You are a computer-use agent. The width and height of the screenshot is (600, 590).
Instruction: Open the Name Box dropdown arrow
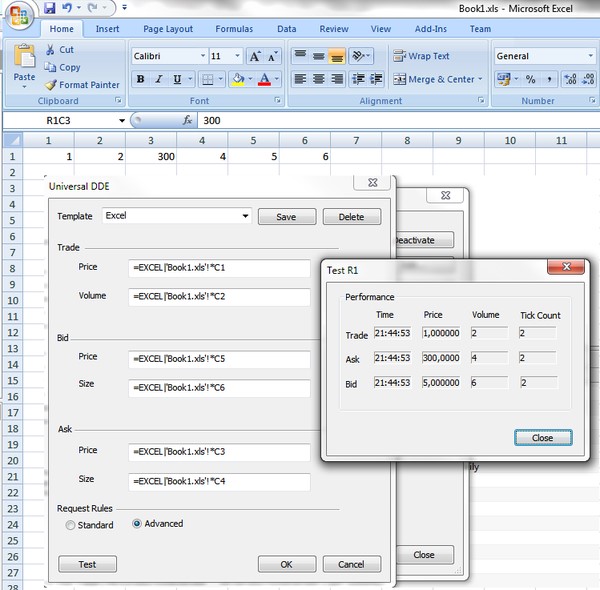pyautogui.click(x=122, y=121)
